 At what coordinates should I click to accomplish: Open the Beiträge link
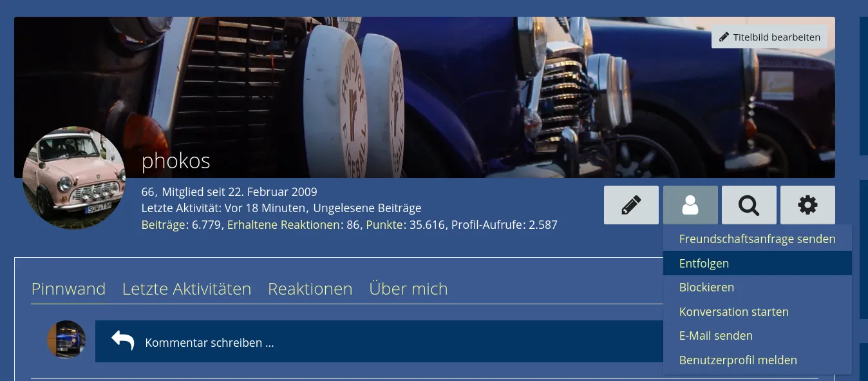(x=164, y=225)
